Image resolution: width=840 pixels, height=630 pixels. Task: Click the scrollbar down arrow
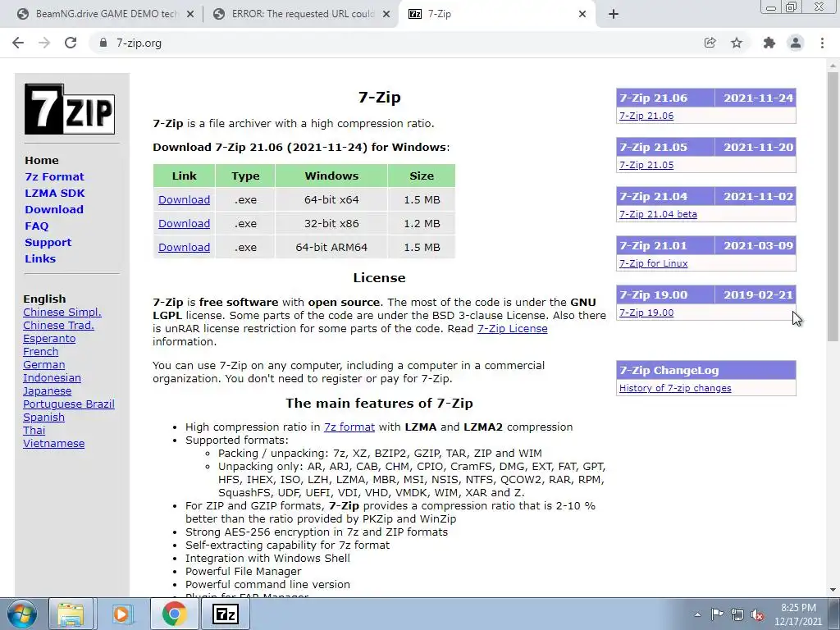(x=833, y=590)
